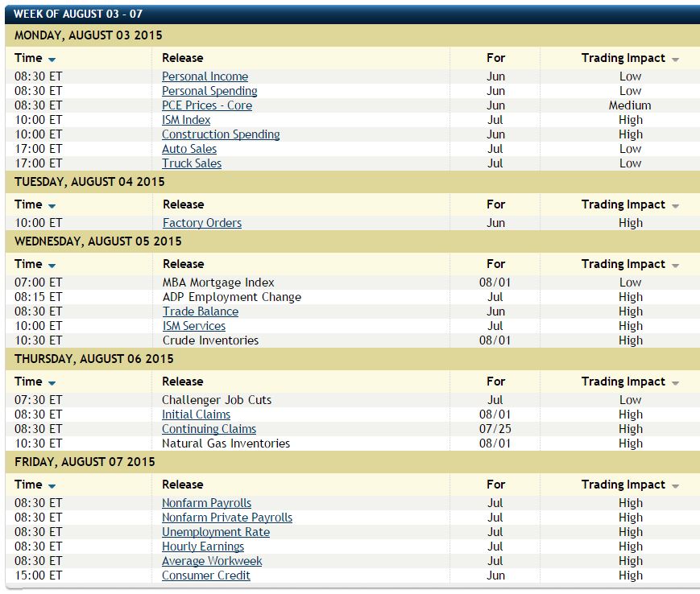The height and width of the screenshot is (594, 700).
Task: Open the Construction Spending report link
Action: (221, 134)
